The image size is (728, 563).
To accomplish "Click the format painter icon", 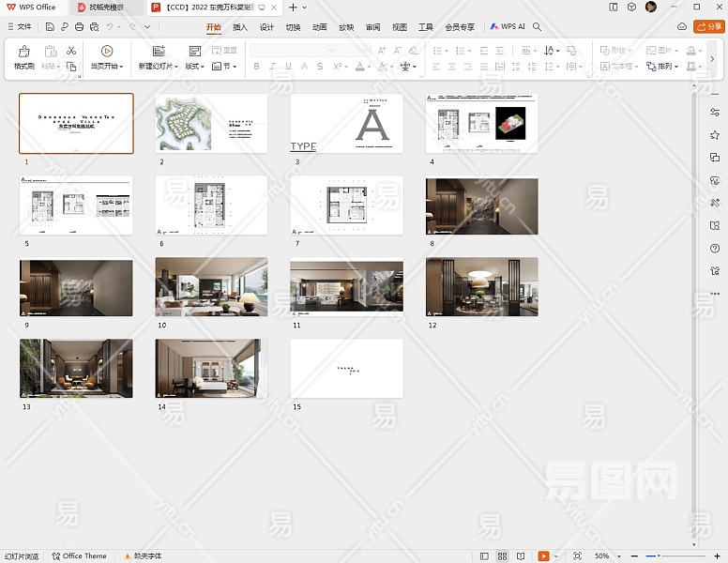I will [23, 52].
